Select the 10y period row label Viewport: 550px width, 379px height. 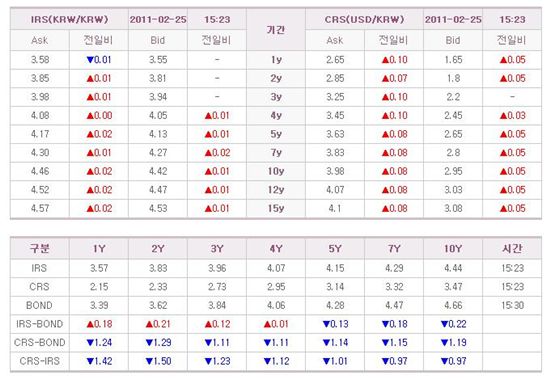276,171
